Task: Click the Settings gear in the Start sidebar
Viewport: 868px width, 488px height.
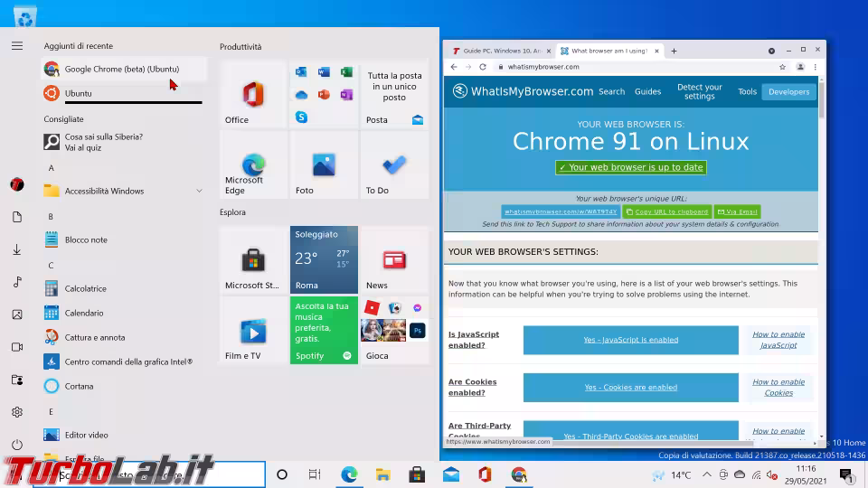Action: point(17,412)
